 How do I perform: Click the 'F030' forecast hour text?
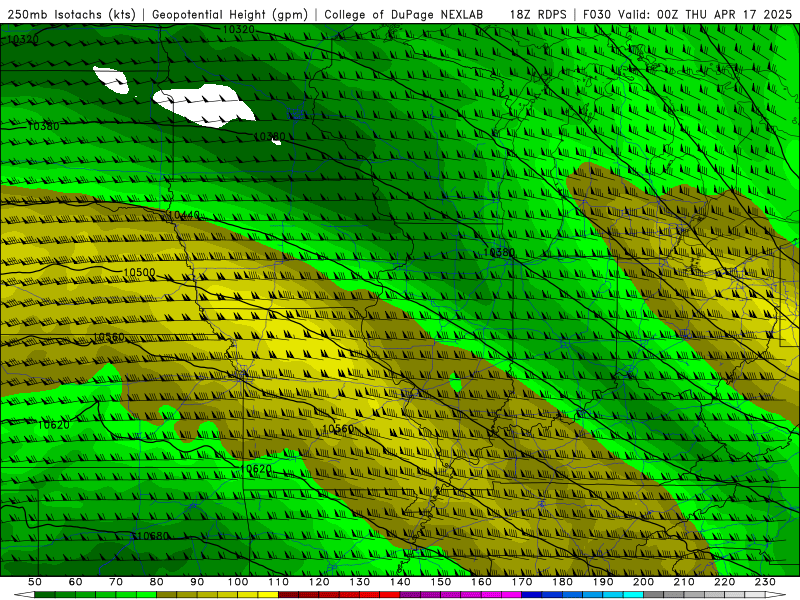(596, 14)
